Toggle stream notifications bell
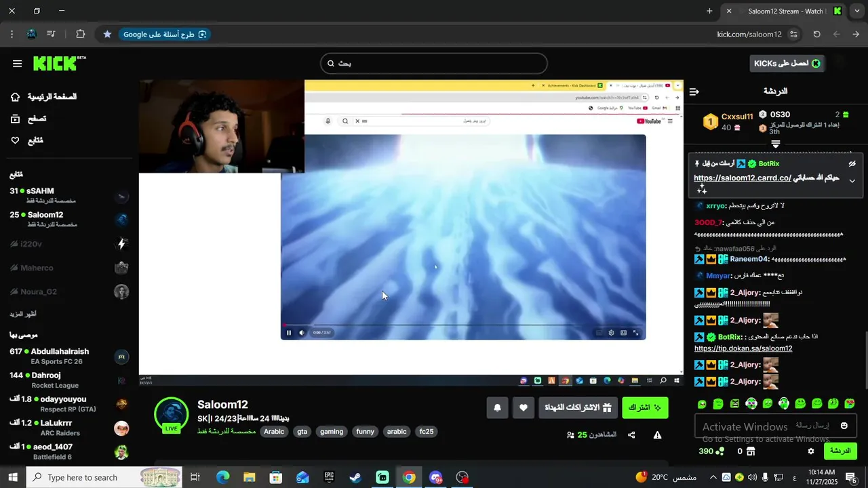This screenshot has height=488, width=868. [x=497, y=407]
